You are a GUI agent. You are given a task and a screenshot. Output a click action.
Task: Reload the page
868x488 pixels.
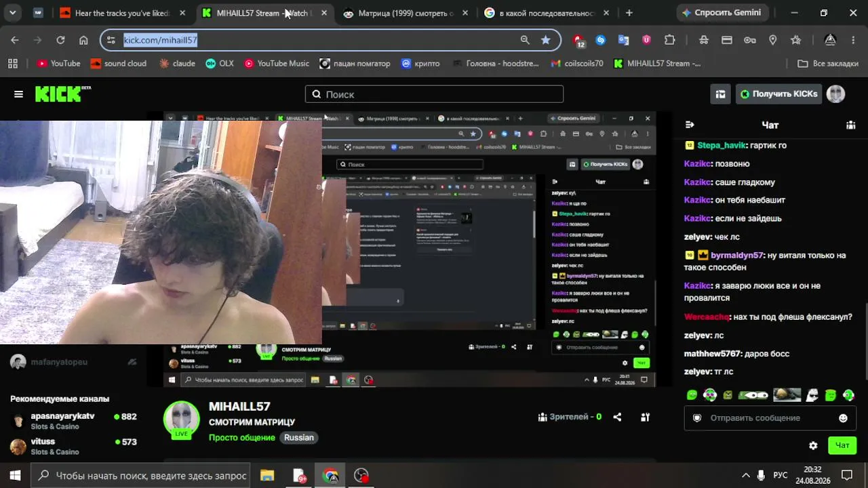pos(60,40)
